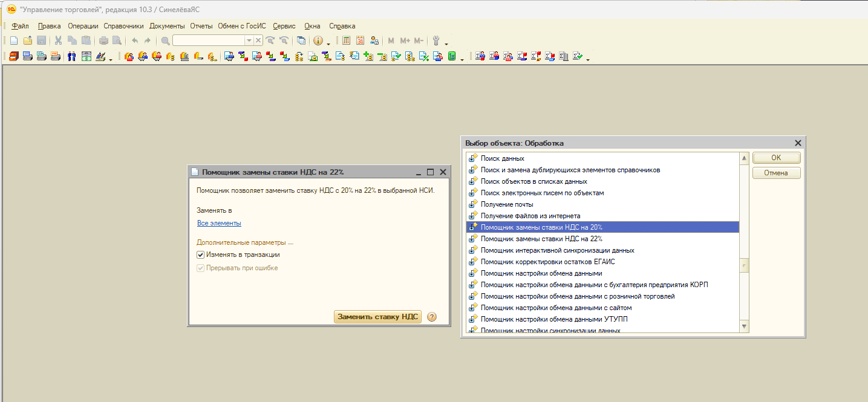Click the wrench settings icon
The height and width of the screenshot is (402, 868).
pos(436,41)
